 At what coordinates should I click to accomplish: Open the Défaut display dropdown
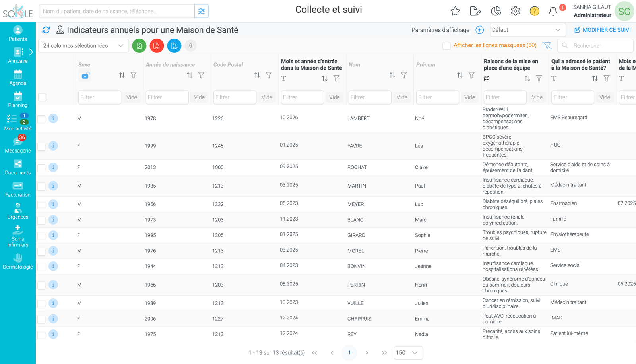527,30
